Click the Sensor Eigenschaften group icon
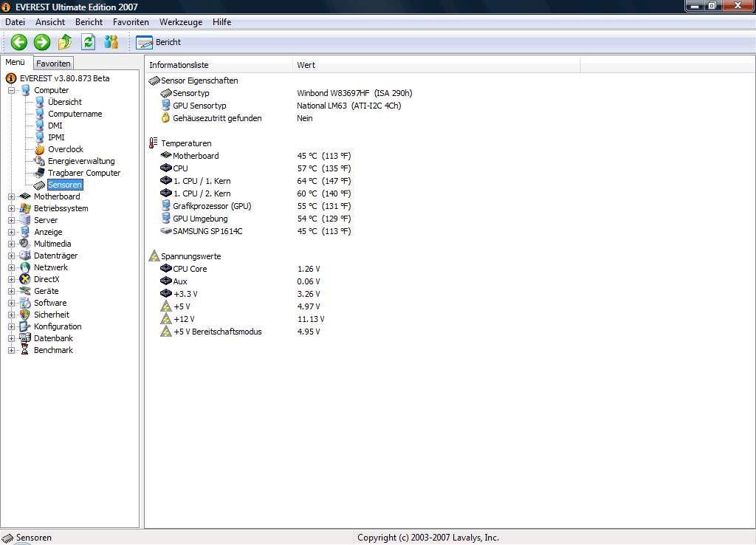Image resolution: width=756 pixels, height=545 pixels. click(x=154, y=80)
